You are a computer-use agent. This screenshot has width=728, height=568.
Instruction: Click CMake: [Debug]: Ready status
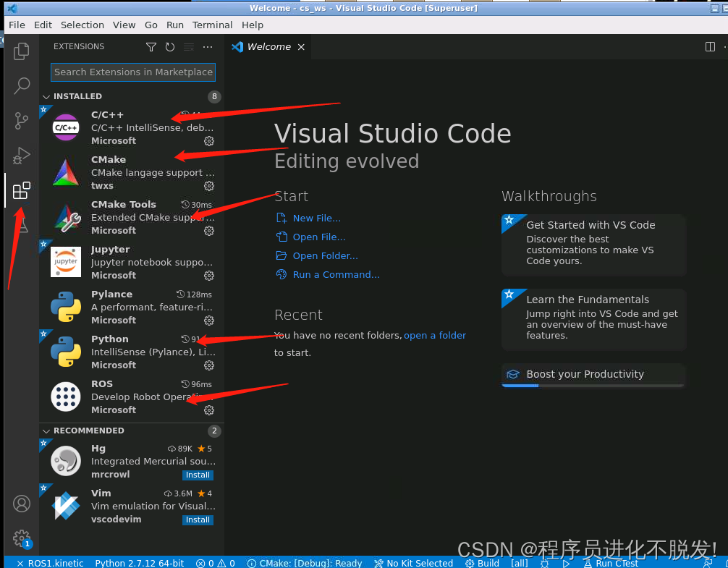[305, 563]
